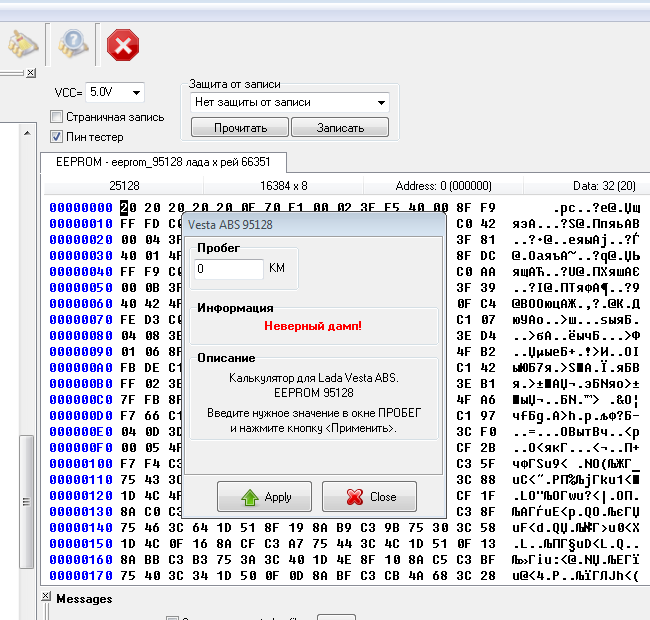Click the Vesta ABS 95128 dialog title bar
Image resolution: width=650 pixels, height=620 pixels.
pos(314,225)
